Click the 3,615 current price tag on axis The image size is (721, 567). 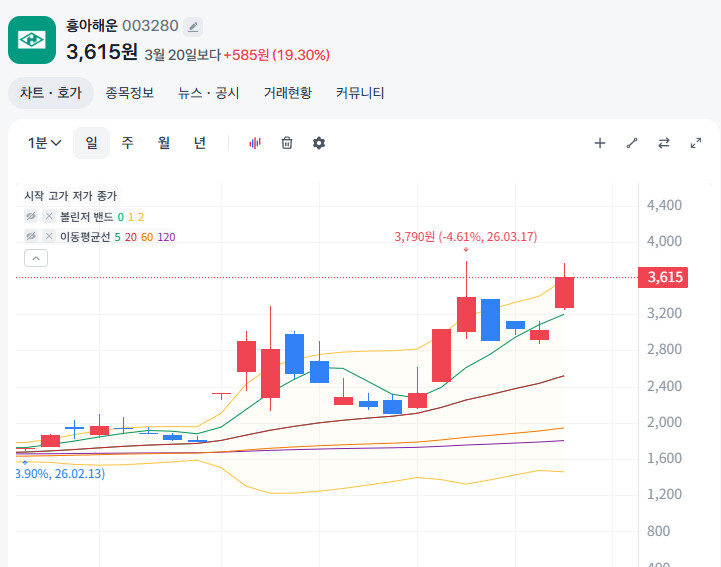click(663, 277)
